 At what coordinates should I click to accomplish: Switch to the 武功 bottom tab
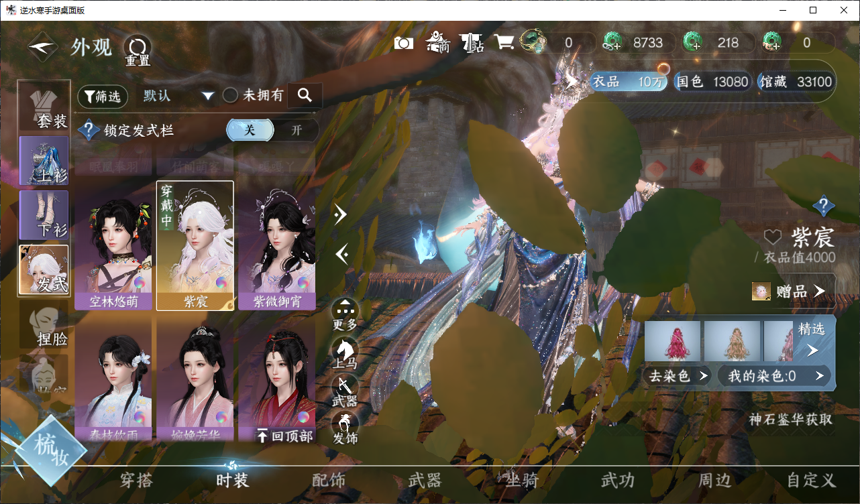[618, 481]
